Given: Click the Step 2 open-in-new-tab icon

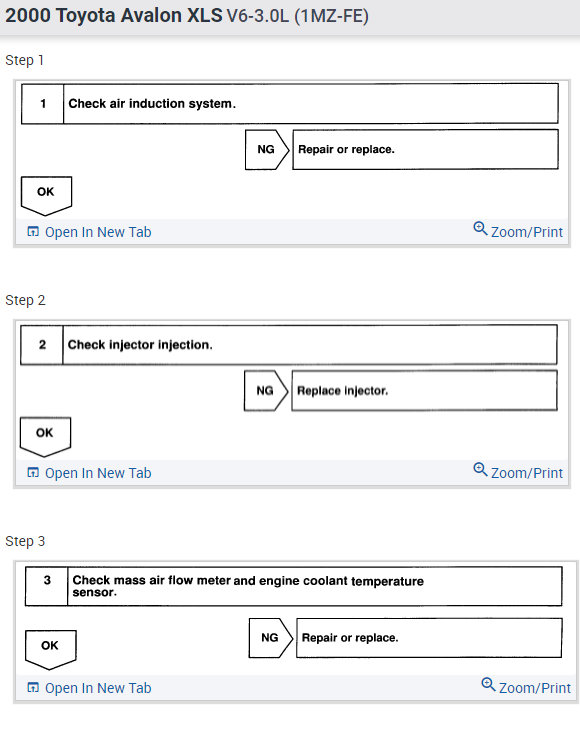Looking at the screenshot, I should pos(33,473).
